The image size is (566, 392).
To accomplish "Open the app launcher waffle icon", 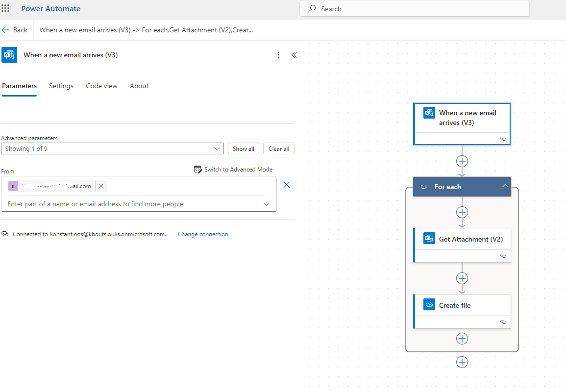I will (x=5, y=8).
